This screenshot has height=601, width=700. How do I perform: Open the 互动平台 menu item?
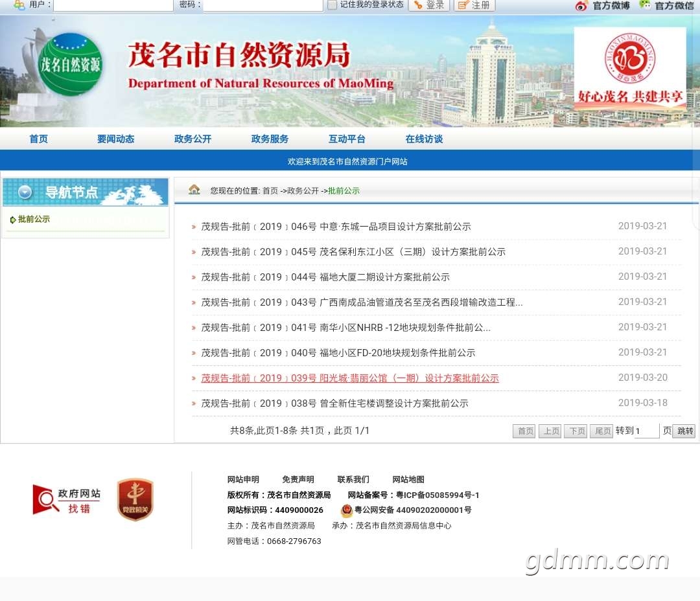(x=347, y=139)
